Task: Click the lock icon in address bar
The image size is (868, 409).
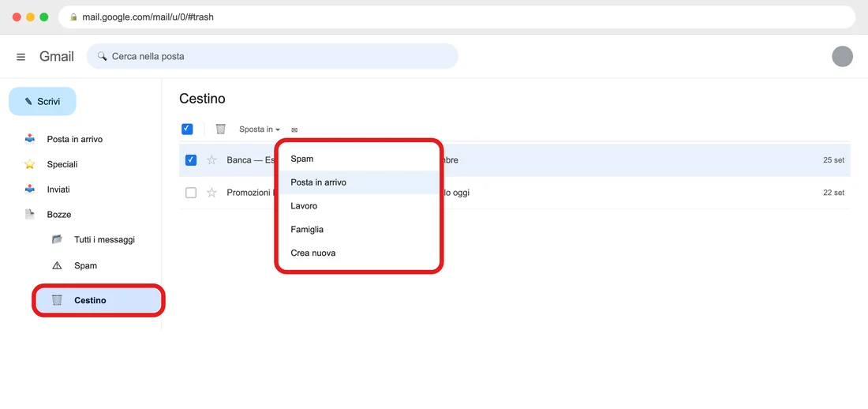Action: point(73,17)
